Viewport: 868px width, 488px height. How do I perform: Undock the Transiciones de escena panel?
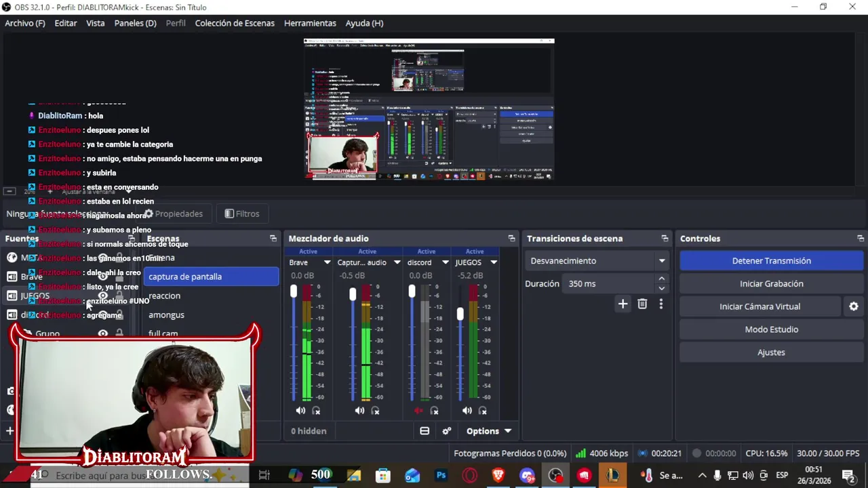tap(665, 239)
